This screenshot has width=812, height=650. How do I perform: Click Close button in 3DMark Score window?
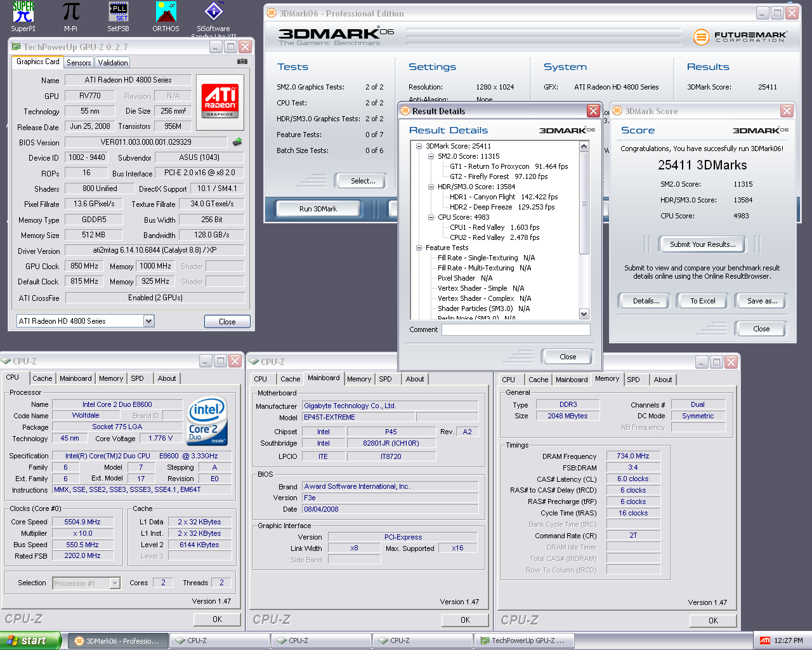761,329
